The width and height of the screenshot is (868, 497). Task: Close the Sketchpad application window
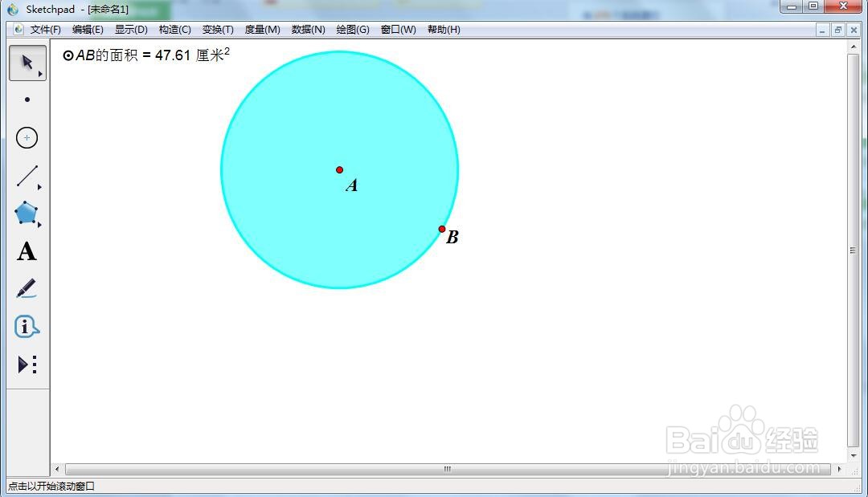[843, 6]
